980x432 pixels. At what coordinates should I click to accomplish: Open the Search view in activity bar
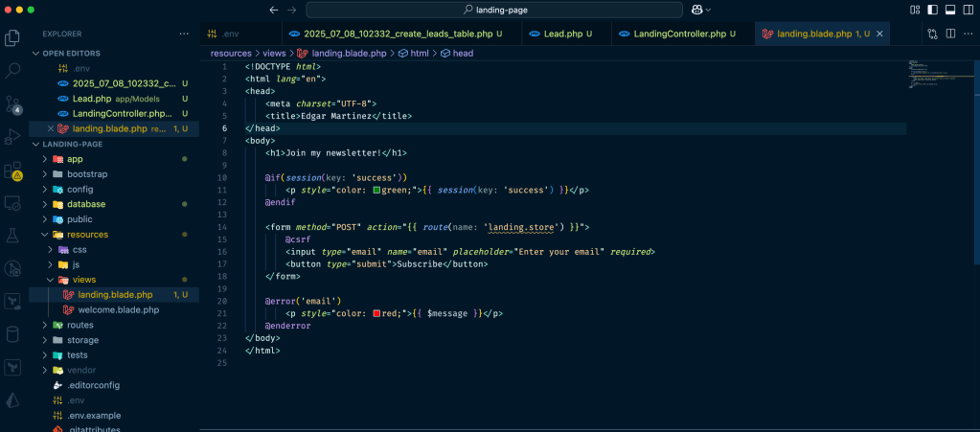pos(13,71)
